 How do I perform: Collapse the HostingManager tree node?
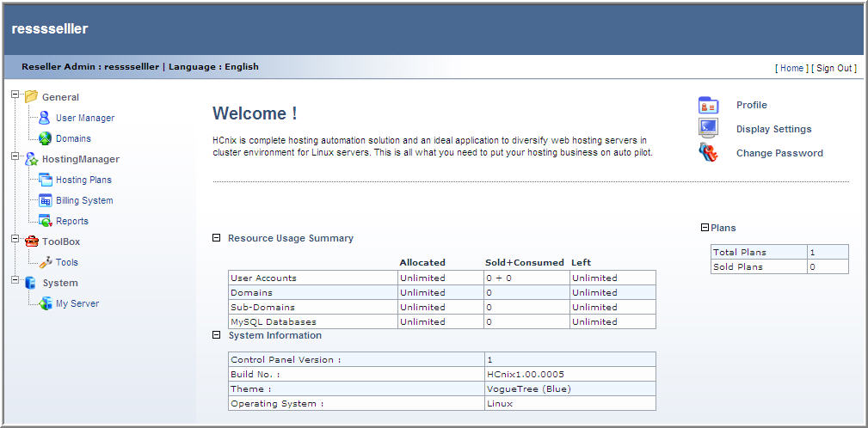[x=15, y=156]
